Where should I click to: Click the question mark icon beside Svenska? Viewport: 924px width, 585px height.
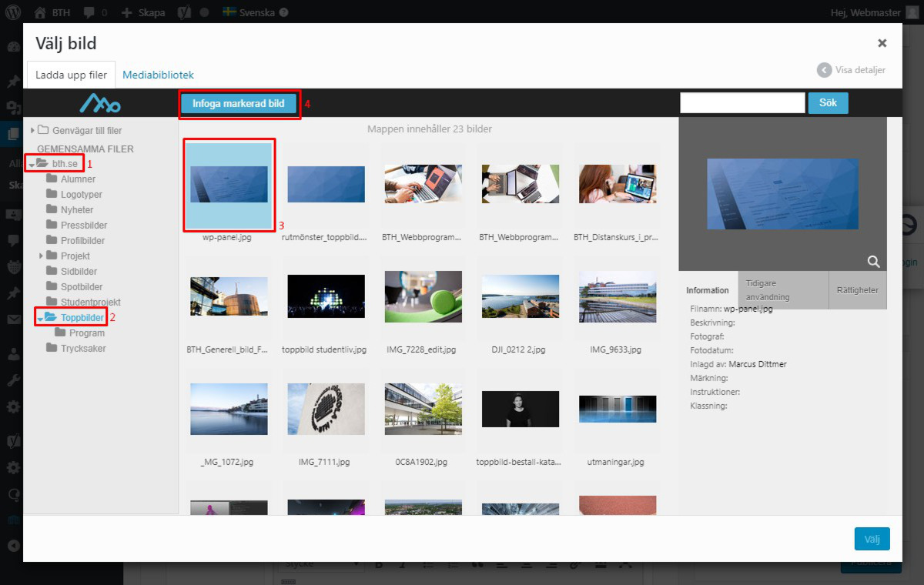click(x=284, y=12)
